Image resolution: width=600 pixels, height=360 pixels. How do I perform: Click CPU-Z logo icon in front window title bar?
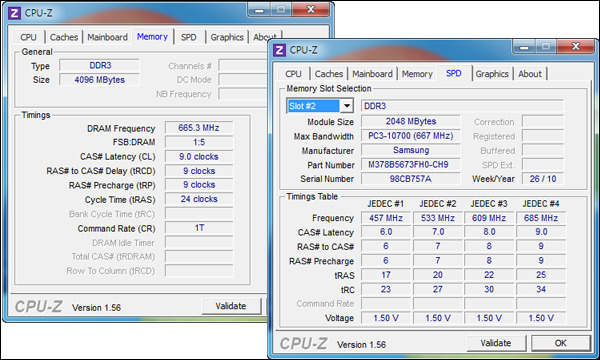point(279,50)
